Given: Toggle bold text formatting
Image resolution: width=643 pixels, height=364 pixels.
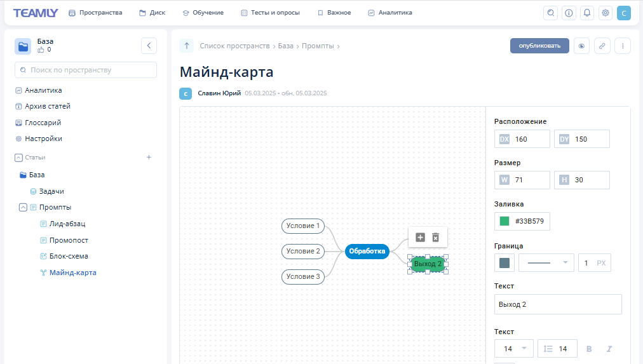Looking at the screenshot, I should (x=588, y=349).
